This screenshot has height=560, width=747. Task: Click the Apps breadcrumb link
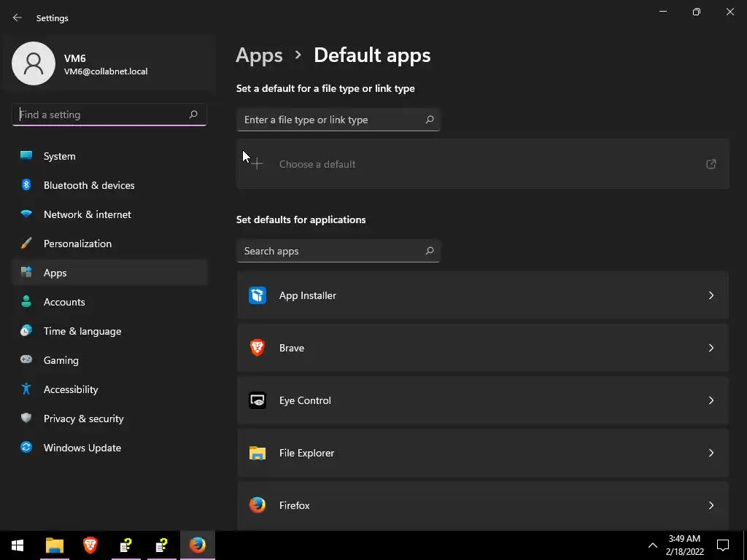click(259, 55)
